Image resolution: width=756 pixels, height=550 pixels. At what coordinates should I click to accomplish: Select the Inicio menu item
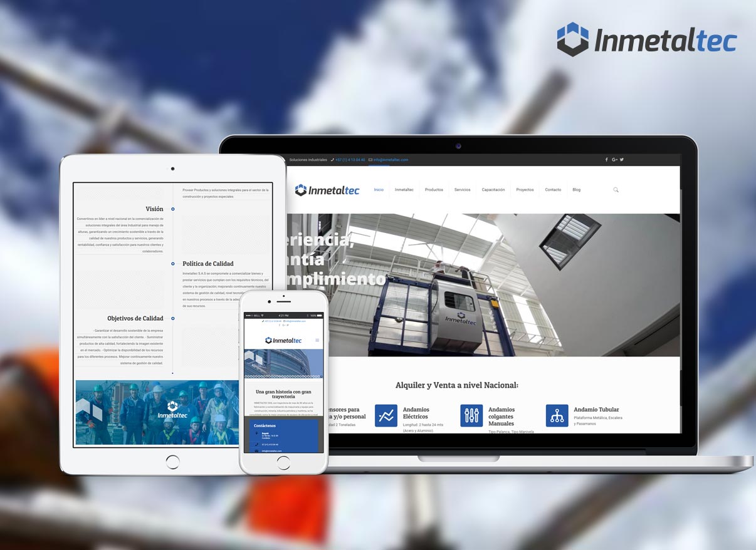point(379,190)
